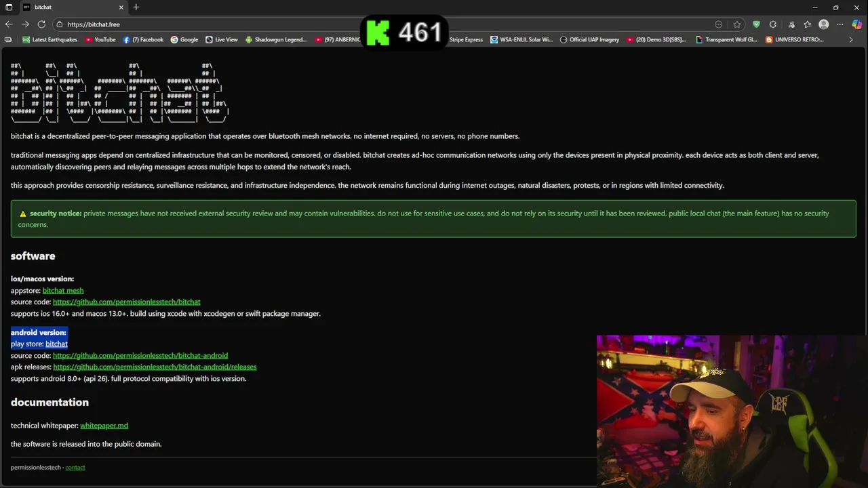View site information lock icon

pyautogui.click(x=60, y=24)
